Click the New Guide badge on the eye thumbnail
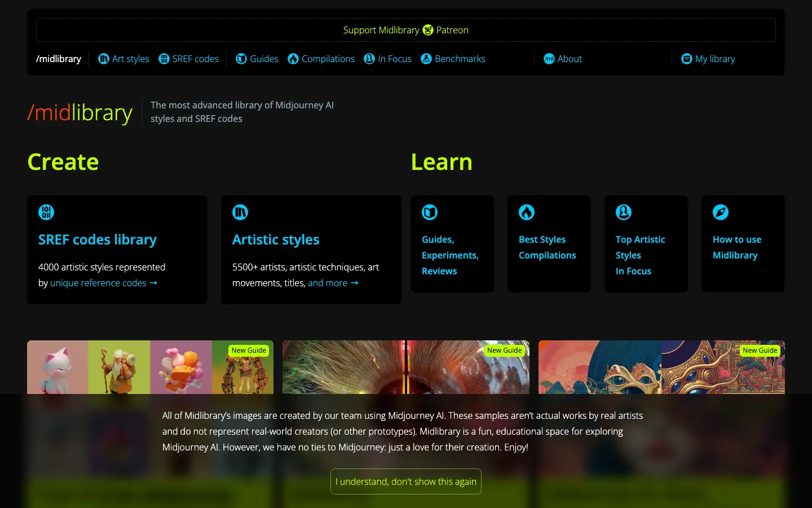 click(x=505, y=351)
